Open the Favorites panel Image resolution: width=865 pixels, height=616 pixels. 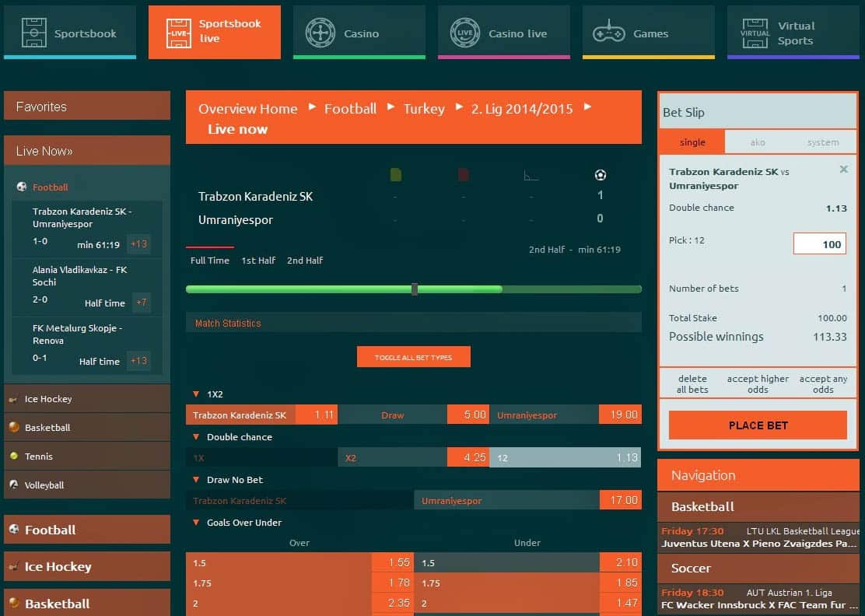(x=87, y=106)
